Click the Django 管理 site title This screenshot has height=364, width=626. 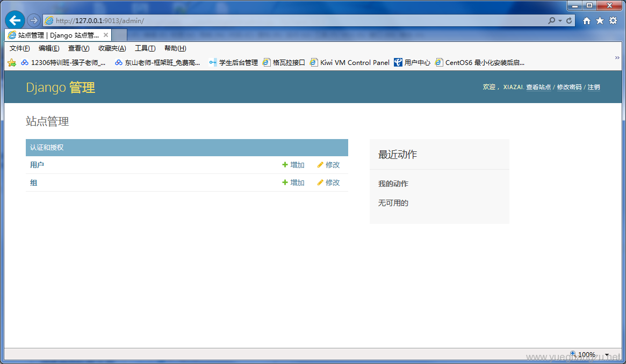pos(61,88)
